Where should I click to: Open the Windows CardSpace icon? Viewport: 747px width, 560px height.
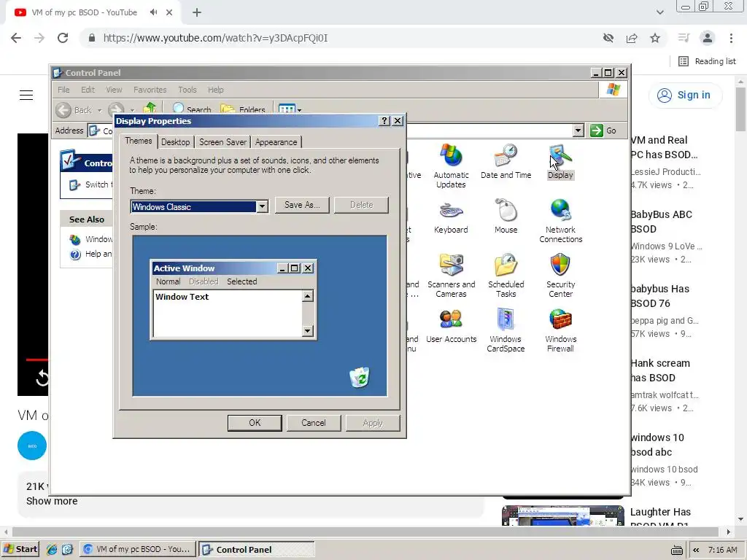click(506, 330)
